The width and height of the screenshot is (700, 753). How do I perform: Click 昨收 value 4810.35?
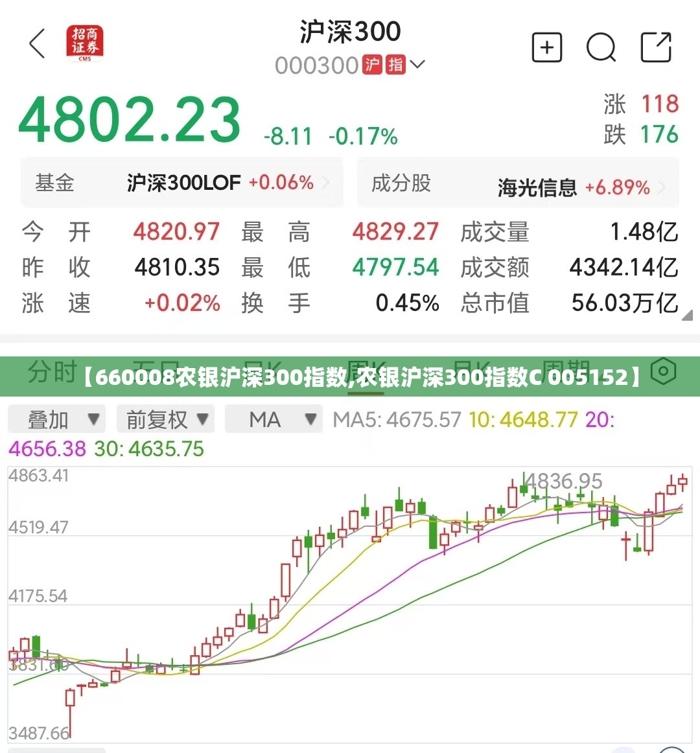click(177, 267)
